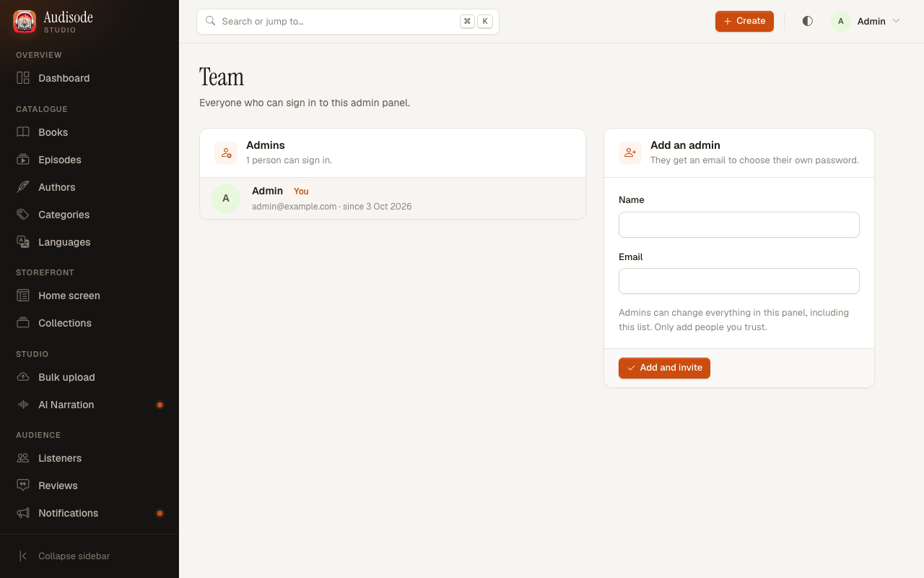924x578 pixels.
Task: Click the Home screen layout icon
Action: (23, 296)
